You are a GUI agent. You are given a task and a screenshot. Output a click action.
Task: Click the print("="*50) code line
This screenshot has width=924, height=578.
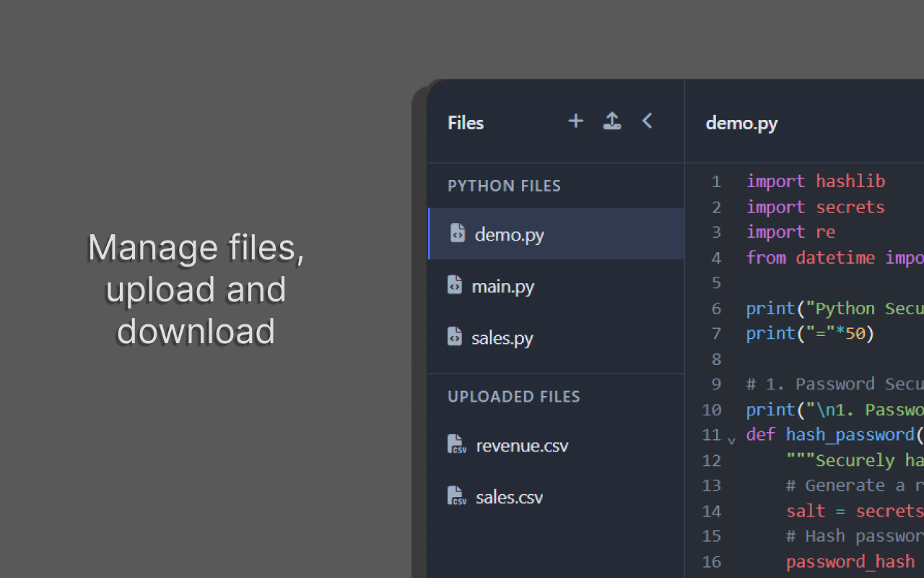tap(810, 333)
